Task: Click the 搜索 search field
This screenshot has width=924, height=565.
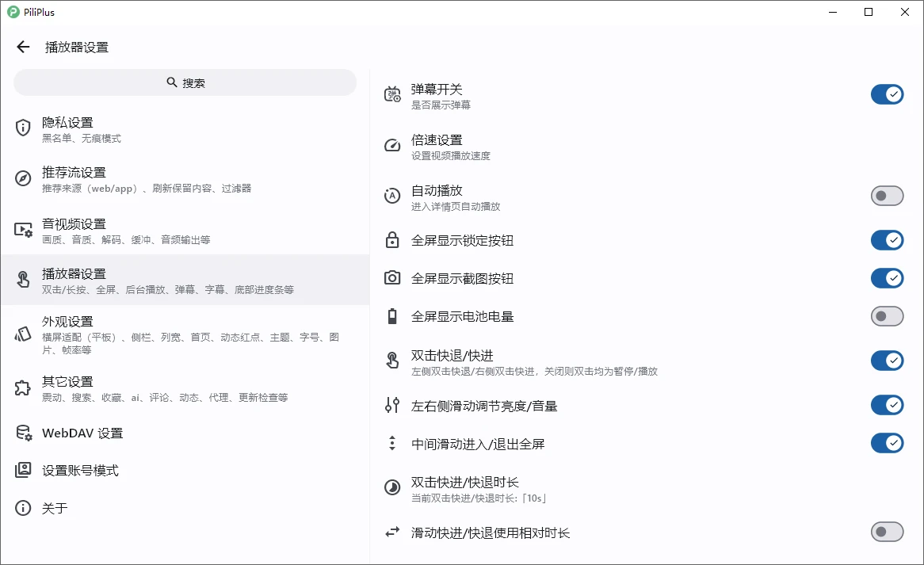Action: (x=185, y=82)
